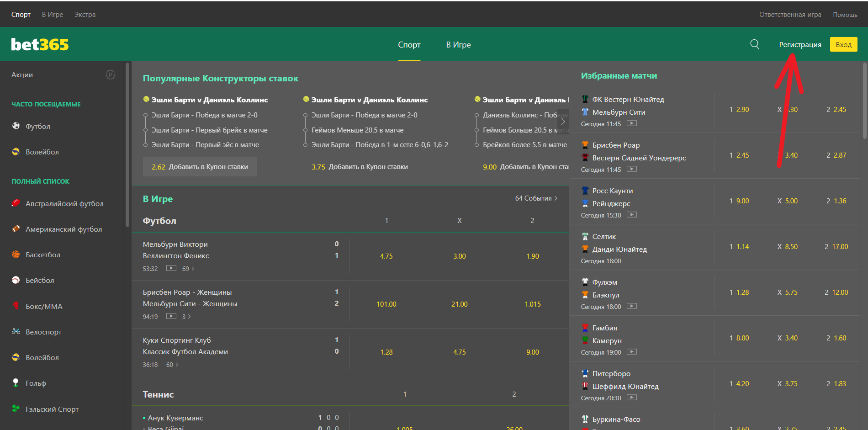Select odds 1.28 for Куки Спортинг Клуб
The height and width of the screenshot is (430, 868).
386,352
